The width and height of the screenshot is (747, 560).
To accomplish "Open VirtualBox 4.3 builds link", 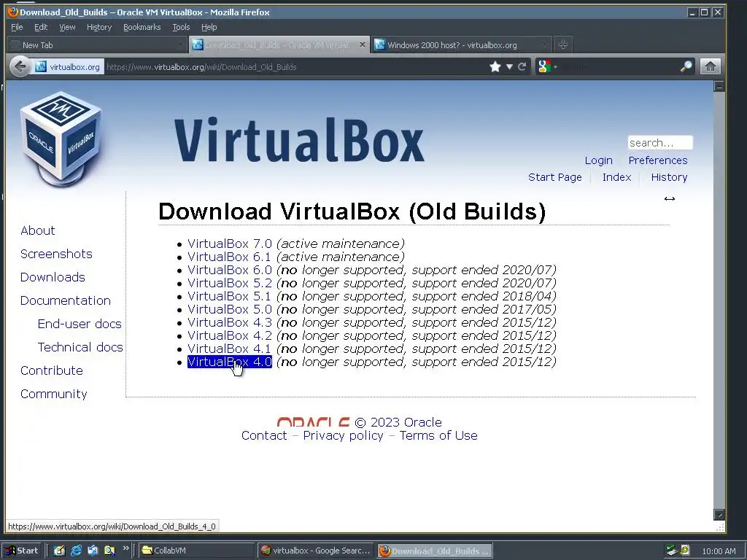I will [x=230, y=322].
